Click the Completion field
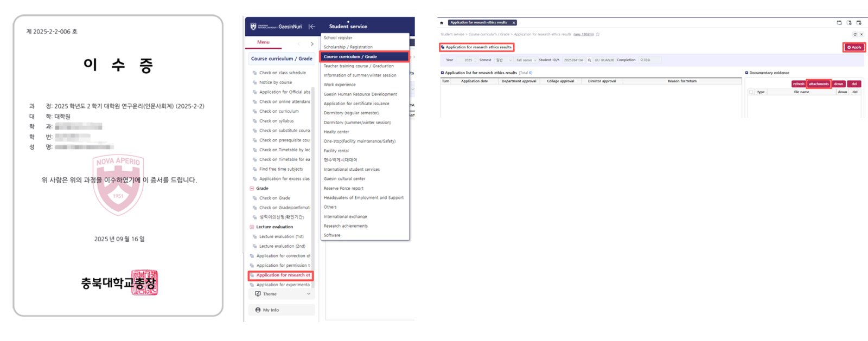Image resolution: width=868 pixels, height=341 pixels. point(650,60)
